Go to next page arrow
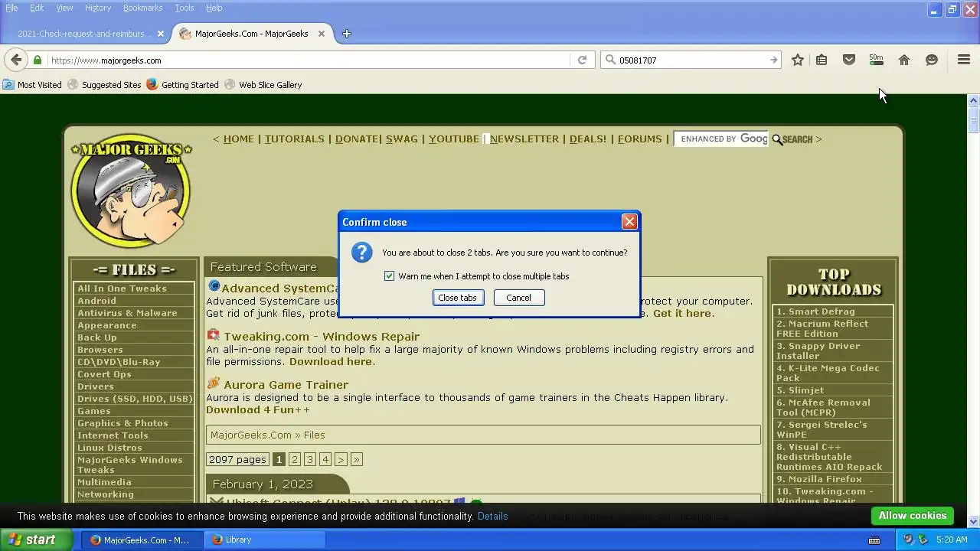The width and height of the screenshot is (980, 551). pyautogui.click(x=341, y=460)
